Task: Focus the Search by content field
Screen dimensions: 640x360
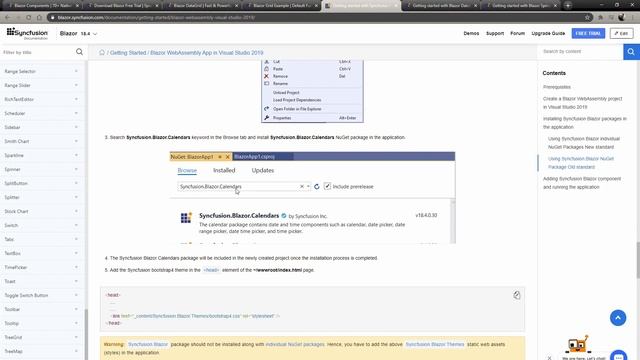Action: pyautogui.click(x=580, y=51)
